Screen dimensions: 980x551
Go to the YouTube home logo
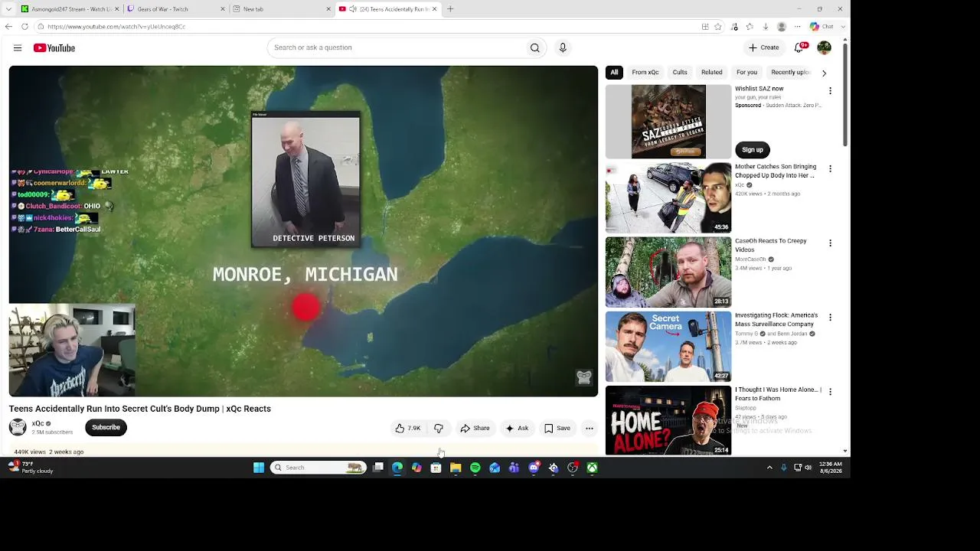pos(54,48)
